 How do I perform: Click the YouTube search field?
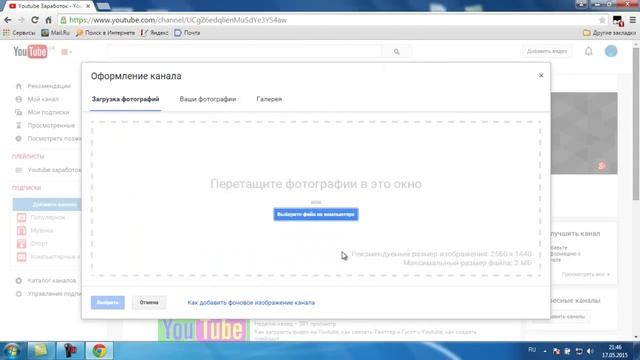[x=244, y=51]
